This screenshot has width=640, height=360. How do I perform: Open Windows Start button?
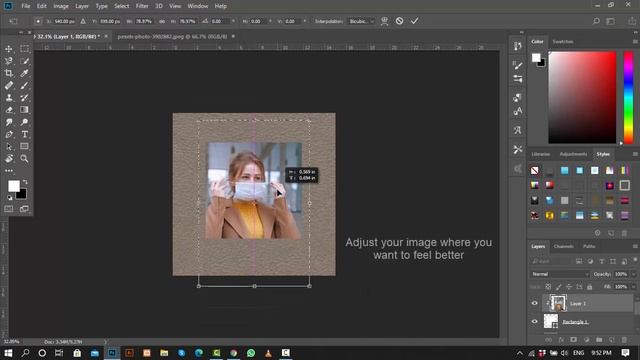[x=8, y=353]
